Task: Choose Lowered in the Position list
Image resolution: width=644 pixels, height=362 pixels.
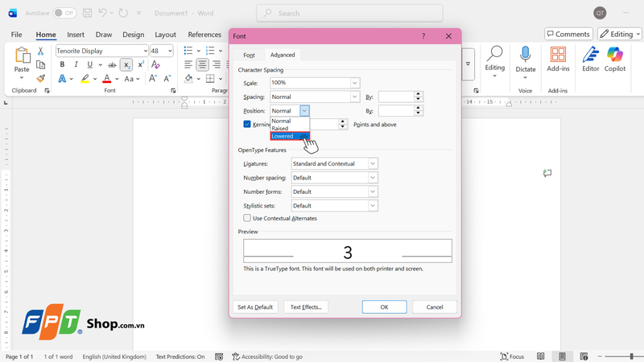Action: (x=290, y=136)
